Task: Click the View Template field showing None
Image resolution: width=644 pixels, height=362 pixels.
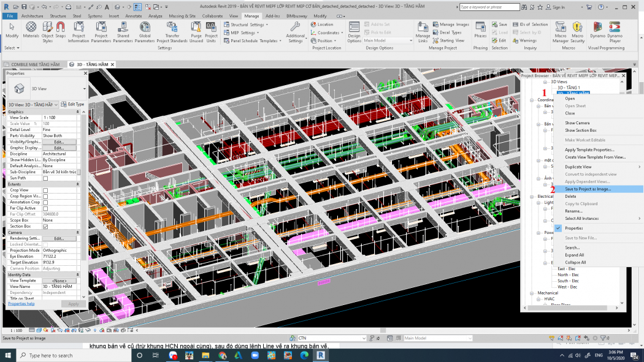Action: [x=59, y=281]
